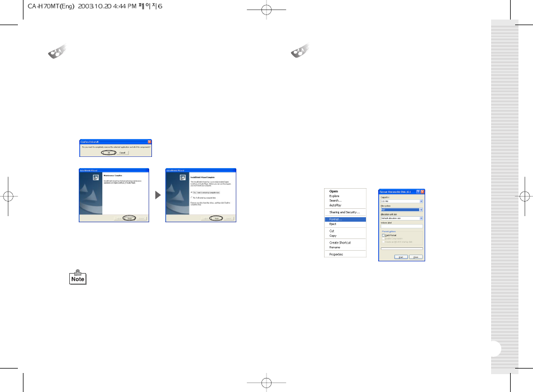Click the Volume label text field
533x392 pixels.
tap(402, 226)
